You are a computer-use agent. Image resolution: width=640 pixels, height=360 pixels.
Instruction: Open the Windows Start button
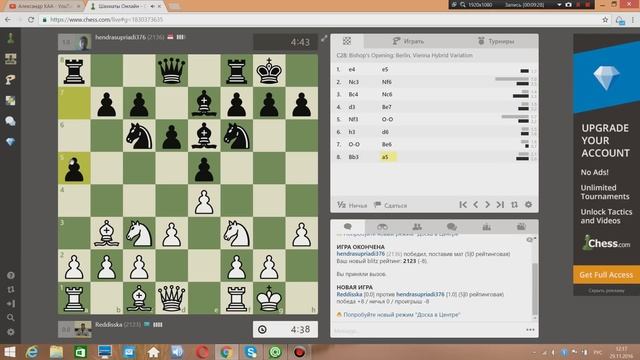[x=9, y=352]
